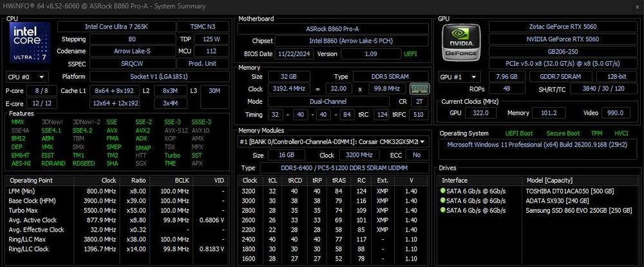Click the RDSEED feature flag
The image size is (644, 267).
[84, 163]
